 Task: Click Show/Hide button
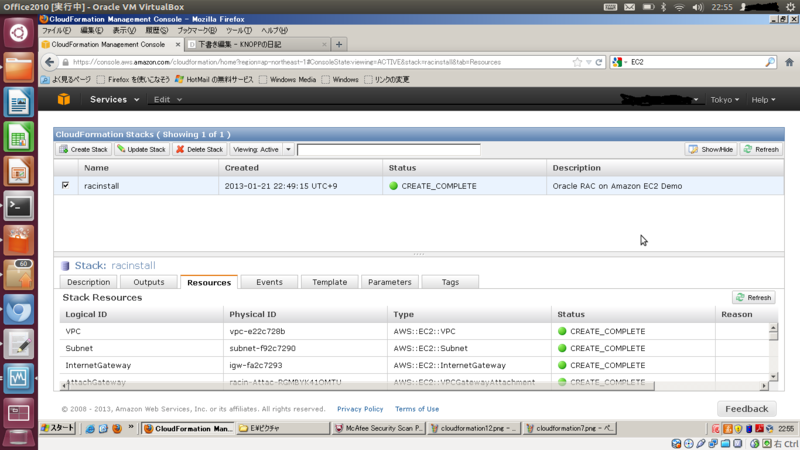tap(711, 149)
